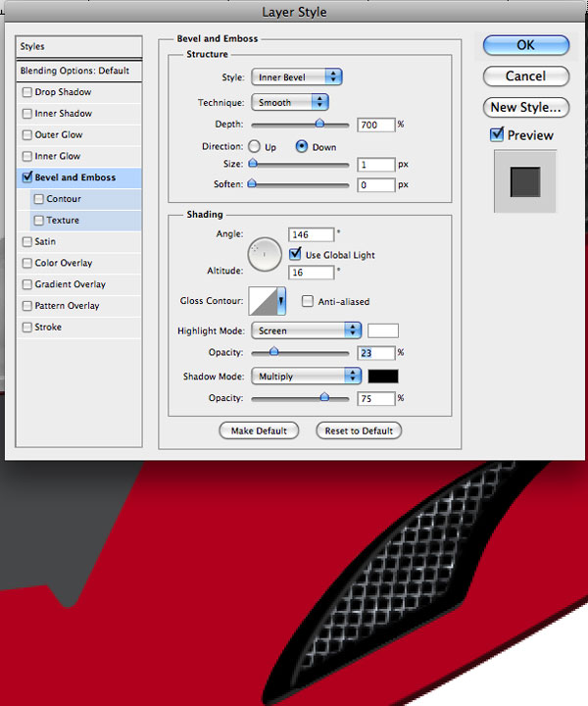Image resolution: width=588 pixels, height=706 pixels.
Task: Click the Depth value field showing 700
Action: (x=376, y=125)
